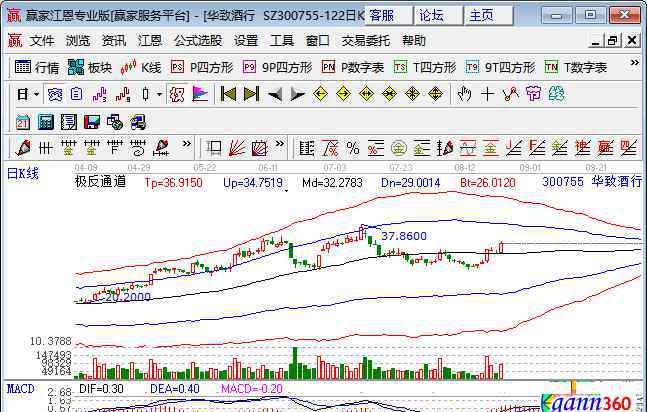Open the 工具 menu
This screenshot has width=647, height=412.
[x=282, y=40]
